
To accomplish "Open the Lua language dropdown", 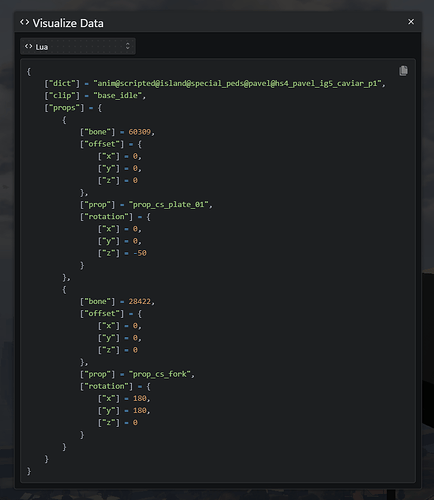I will click(x=78, y=46).
